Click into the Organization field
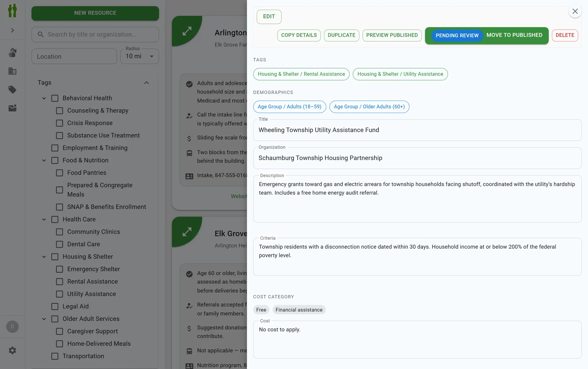The image size is (588, 369). 417,158
